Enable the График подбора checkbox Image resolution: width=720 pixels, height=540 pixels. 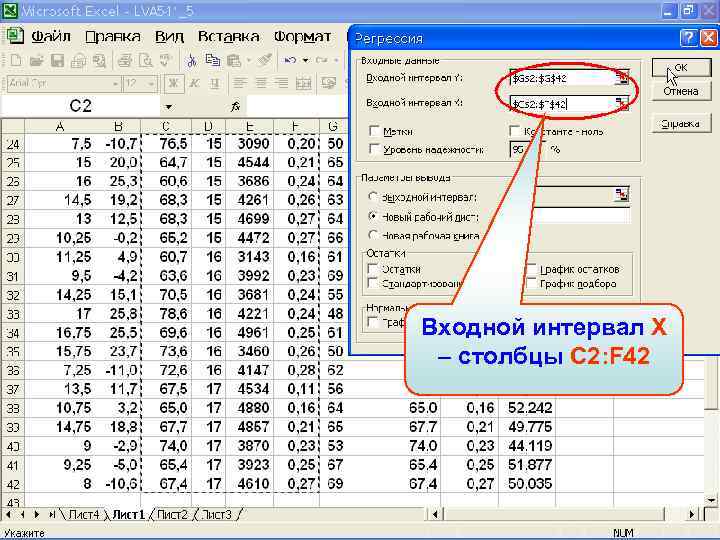tap(531, 283)
